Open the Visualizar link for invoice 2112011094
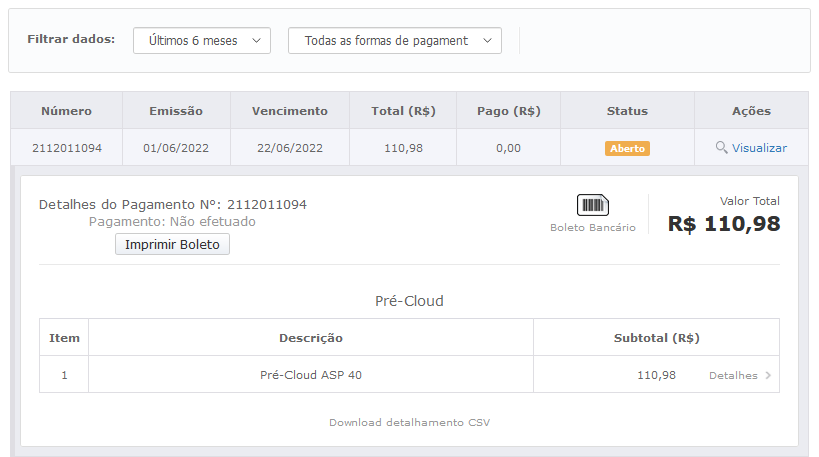 (x=759, y=148)
